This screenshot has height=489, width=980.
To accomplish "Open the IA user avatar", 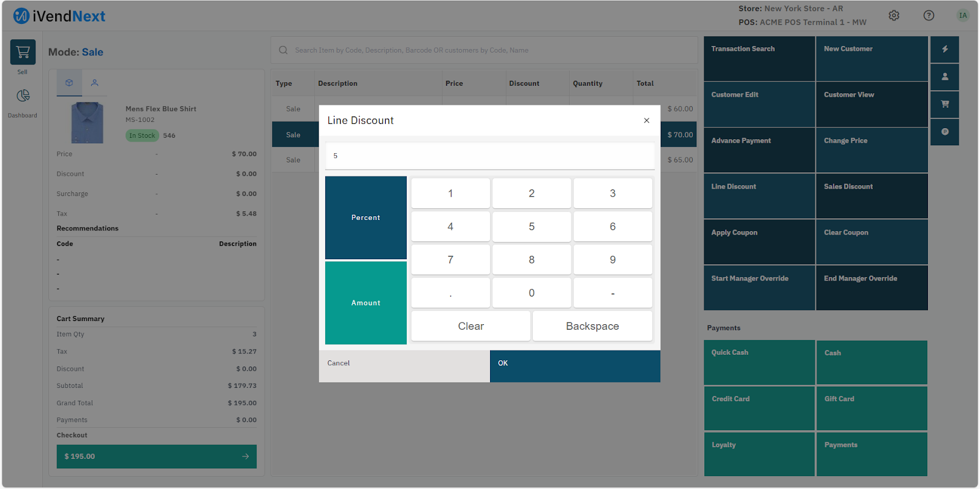I will 963,16.
